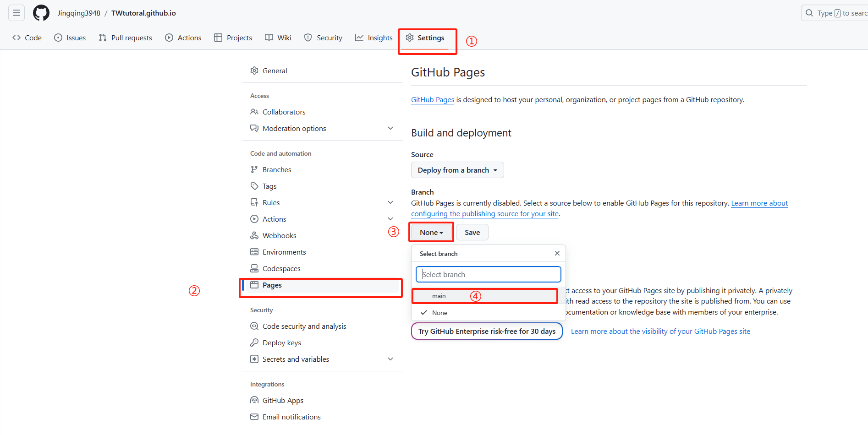Switch to the Settings tab
Screen dimensions: 868x435
pyautogui.click(x=425, y=38)
